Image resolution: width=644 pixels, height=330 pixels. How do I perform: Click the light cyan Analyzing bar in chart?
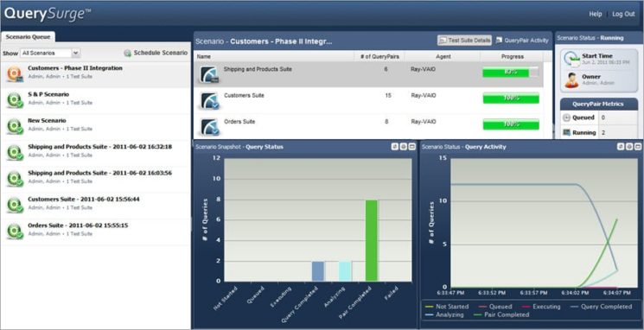click(345, 271)
